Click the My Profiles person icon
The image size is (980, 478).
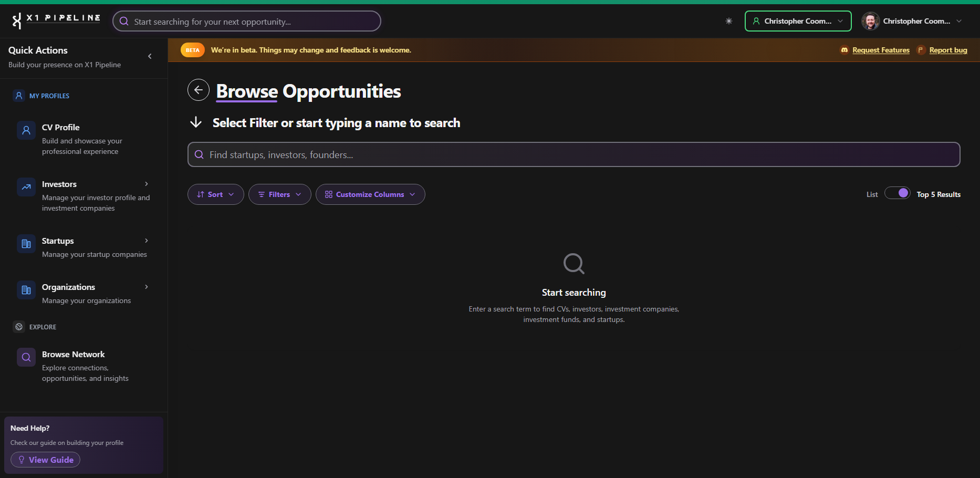[x=19, y=96]
